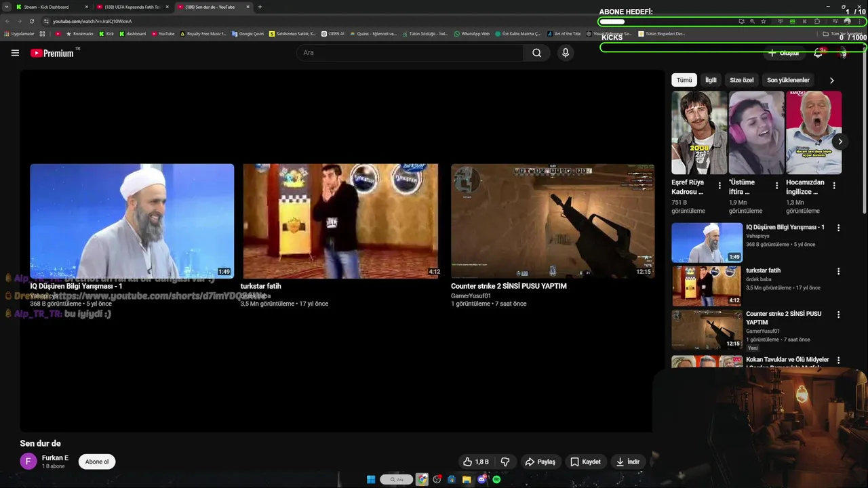The image size is (868, 488).
Task: Open the notifications bell
Action: [x=818, y=53]
